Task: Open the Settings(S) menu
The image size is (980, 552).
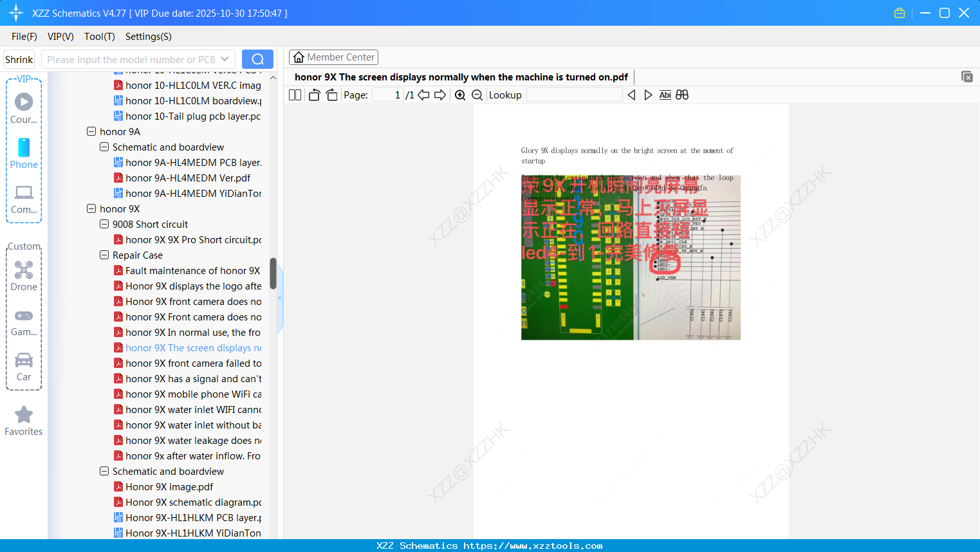Action: [x=149, y=36]
